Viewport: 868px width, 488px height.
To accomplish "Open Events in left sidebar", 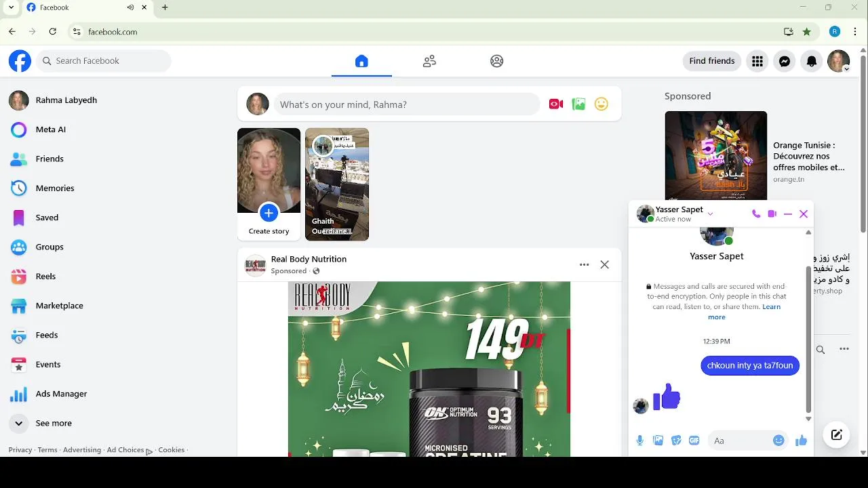I will coord(48,365).
